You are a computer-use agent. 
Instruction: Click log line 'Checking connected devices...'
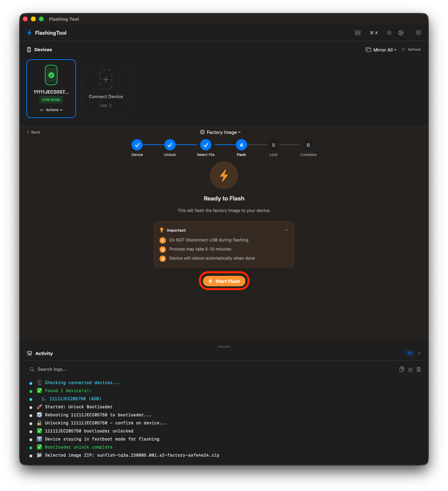[82, 383]
